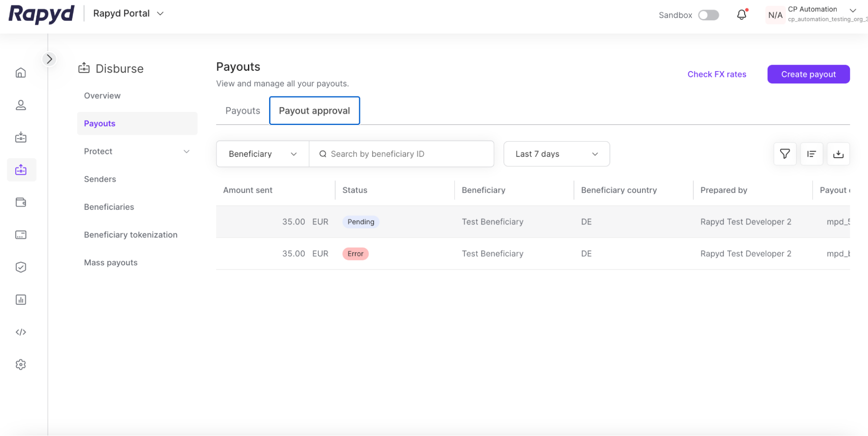The image size is (868, 436).
Task: Open Settings using the gear icon
Action: [x=21, y=364]
